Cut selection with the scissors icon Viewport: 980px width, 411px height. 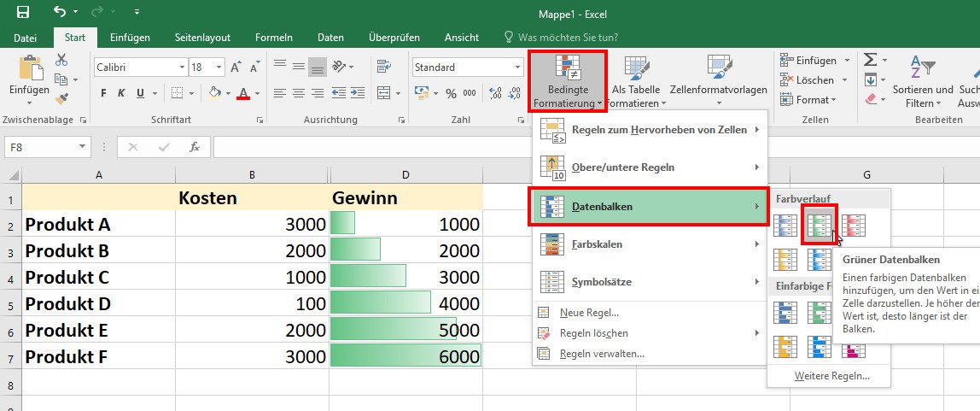click(61, 60)
